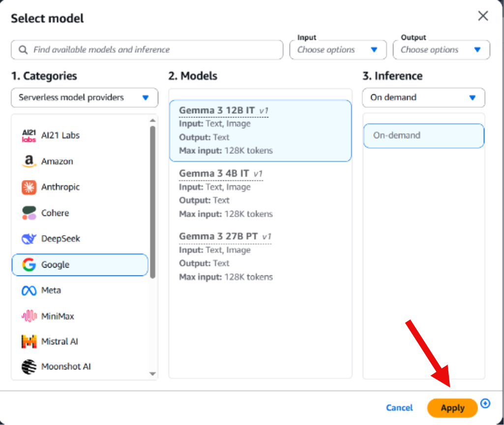
Task: Select the Amazon provider
Action: click(80, 161)
